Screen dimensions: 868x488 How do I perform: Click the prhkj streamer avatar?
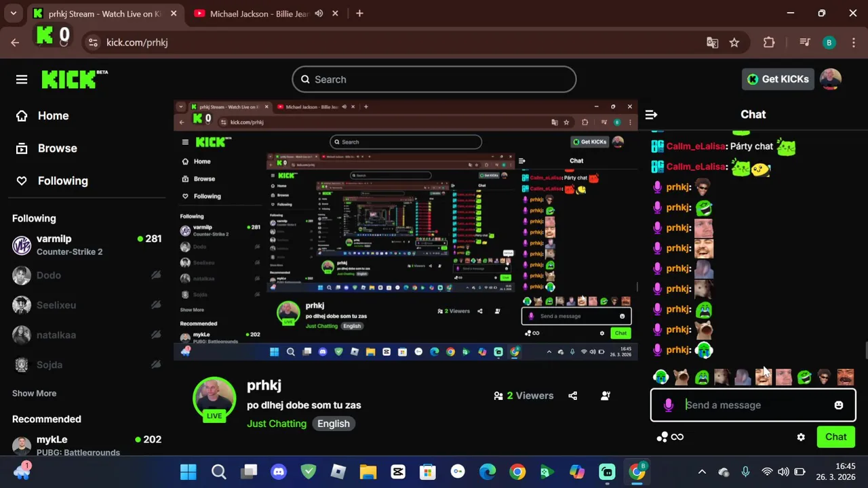coord(214,399)
